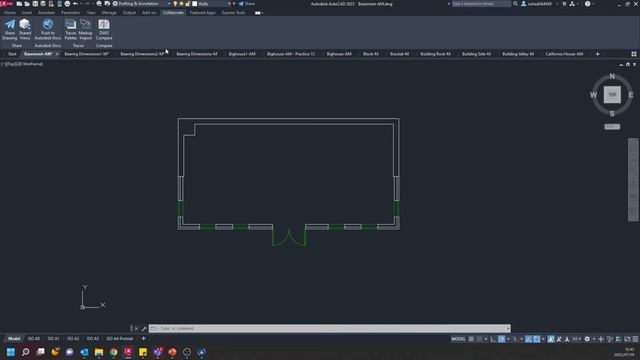Viewport: 640px width, 360px height.
Task: Open the Bracket drawing tab
Action: tap(399, 54)
